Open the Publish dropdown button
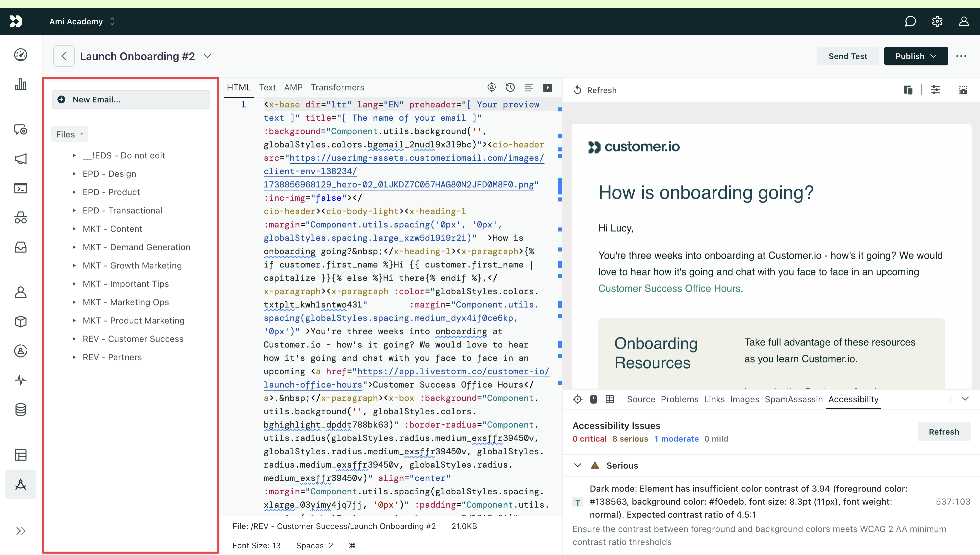This screenshot has height=555, width=980. (x=915, y=56)
